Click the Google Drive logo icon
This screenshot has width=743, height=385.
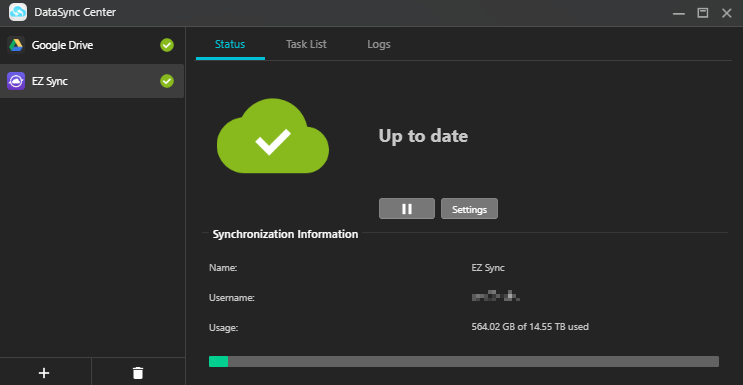[x=16, y=45]
